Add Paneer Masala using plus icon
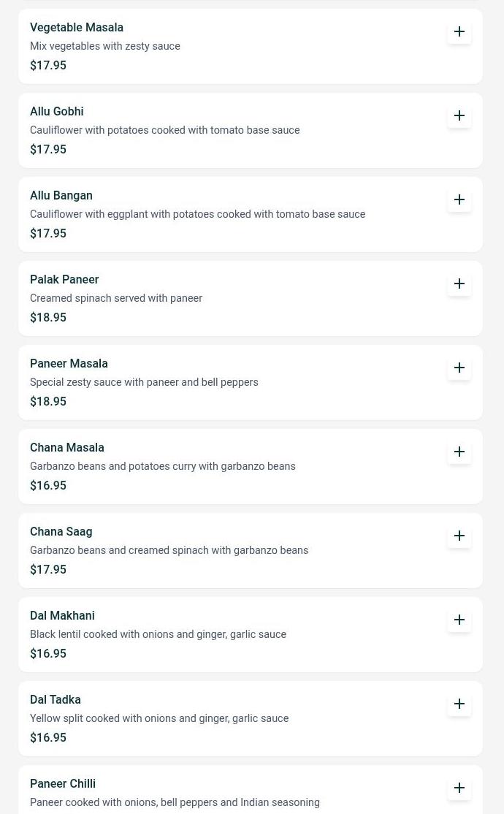Image resolution: width=504 pixels, height=814 pixels. (459, 368)
